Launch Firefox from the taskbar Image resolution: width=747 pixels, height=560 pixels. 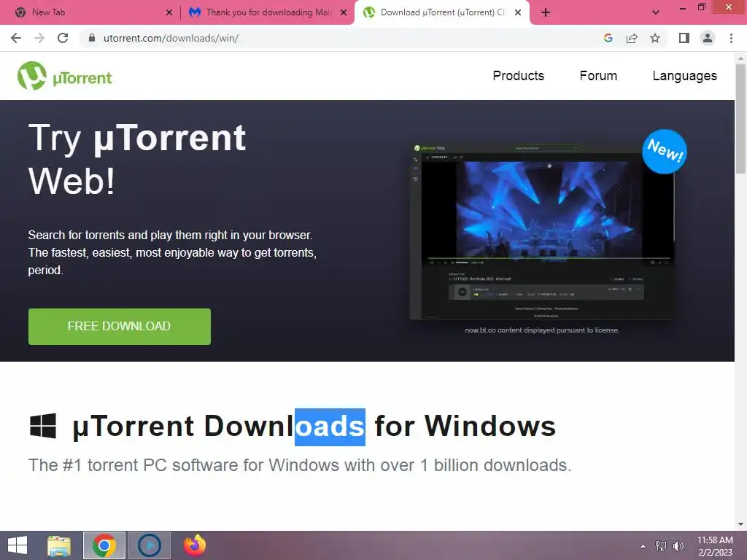coord(195,545)
